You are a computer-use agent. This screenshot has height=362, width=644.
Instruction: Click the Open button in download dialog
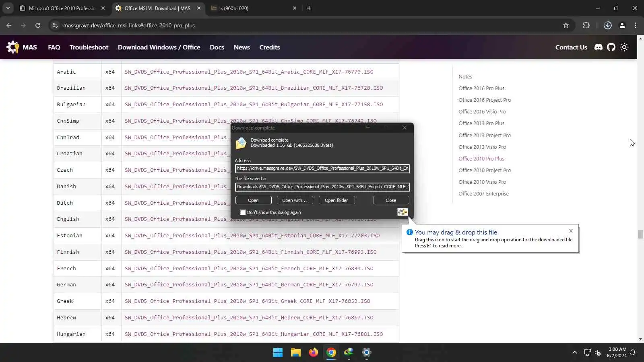tap(253, 200)
